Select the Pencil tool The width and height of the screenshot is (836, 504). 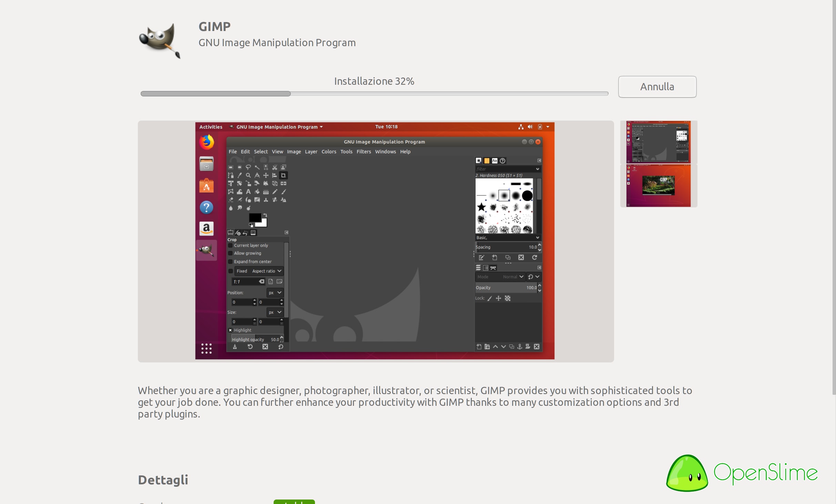click(x=275, y=192)
